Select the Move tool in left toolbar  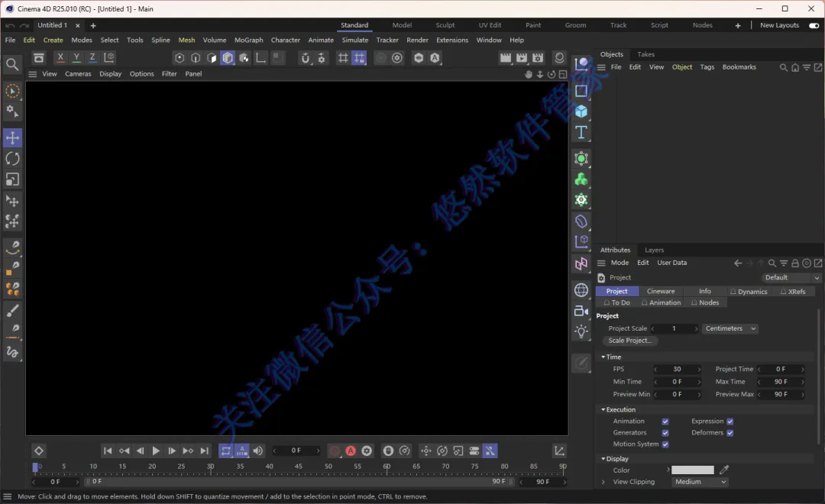(13, 138)
